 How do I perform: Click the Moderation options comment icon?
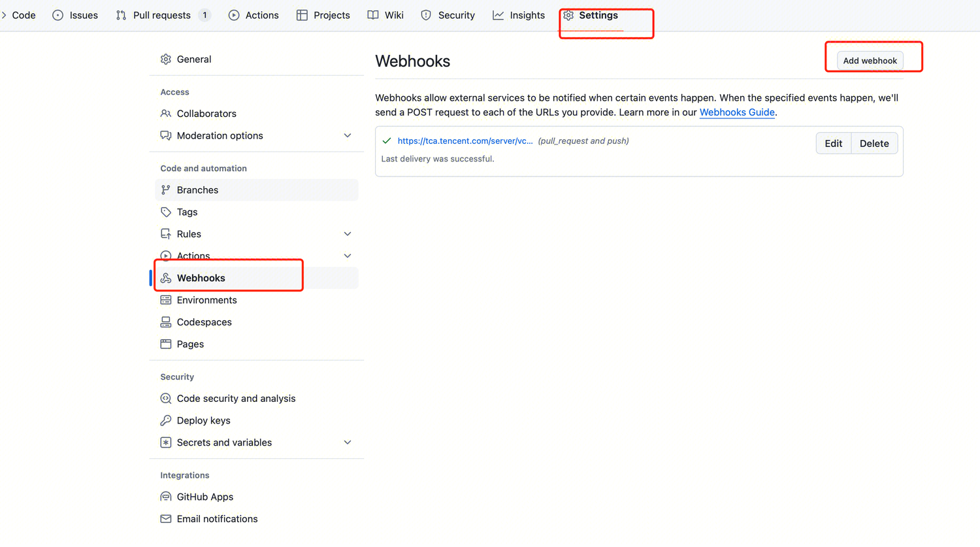point(166,135)
